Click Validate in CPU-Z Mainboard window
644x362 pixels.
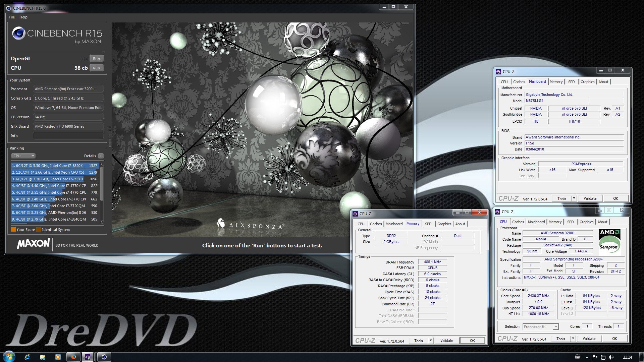click(x=590, y=198)
